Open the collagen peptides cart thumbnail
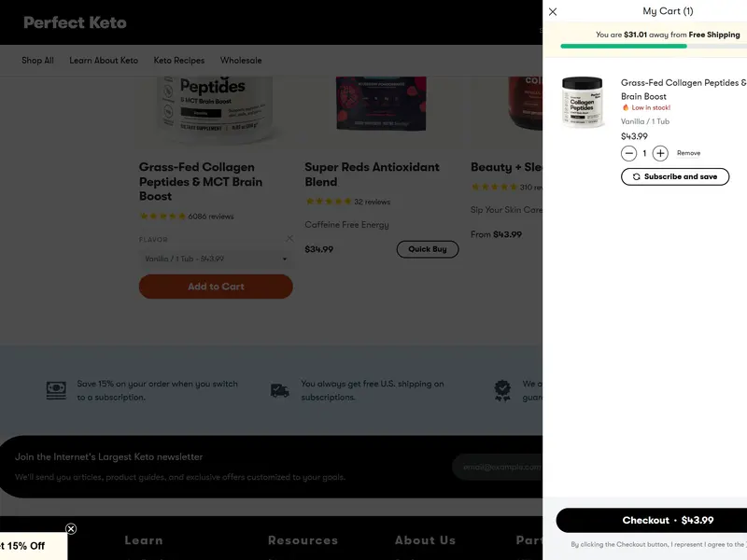 [584, 102]
